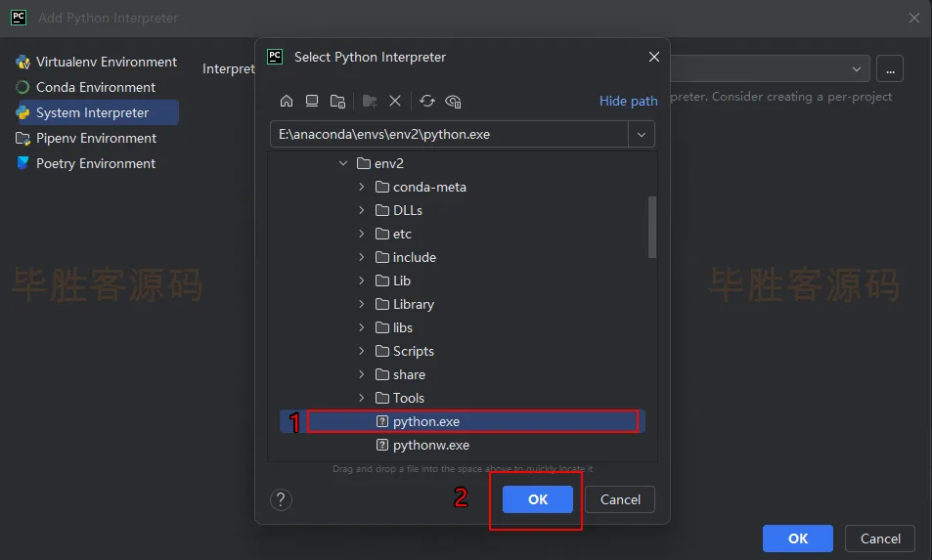The height and width of the screenshot is (560, 932).
Task: Expand the Lib folder
Action: [x=362, y=280]
